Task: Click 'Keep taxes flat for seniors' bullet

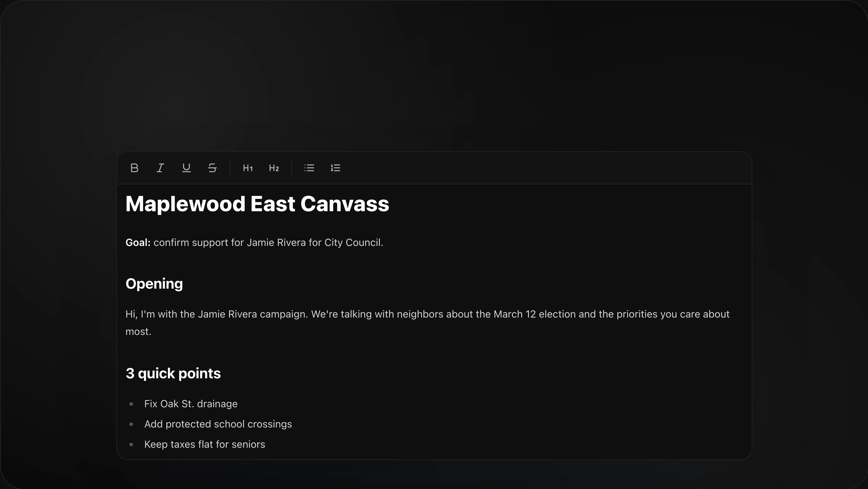Action: [205, 444]
